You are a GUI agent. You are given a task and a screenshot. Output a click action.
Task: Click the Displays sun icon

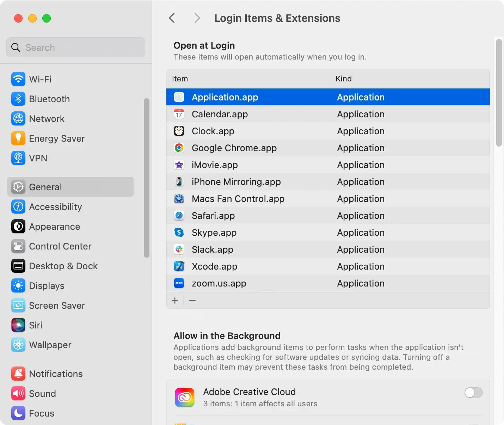(x=18, y=285)
